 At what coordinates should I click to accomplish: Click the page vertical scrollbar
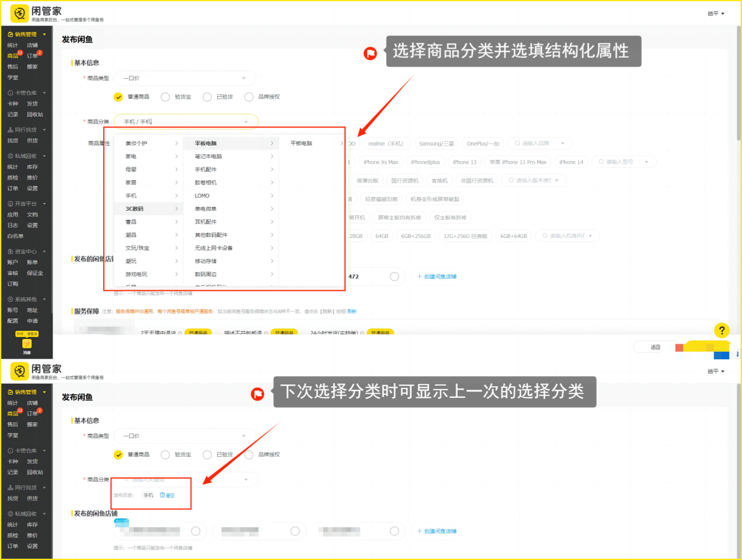pos(738,117)
